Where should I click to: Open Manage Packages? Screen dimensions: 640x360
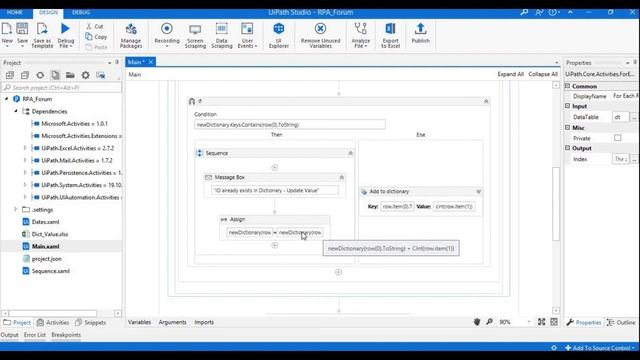click(131, 35)
